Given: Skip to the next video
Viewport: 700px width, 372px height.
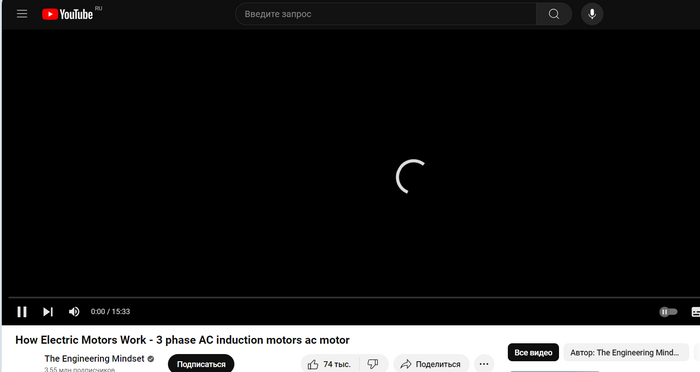Looking at the screenshot, I should [x=48, y=312].
